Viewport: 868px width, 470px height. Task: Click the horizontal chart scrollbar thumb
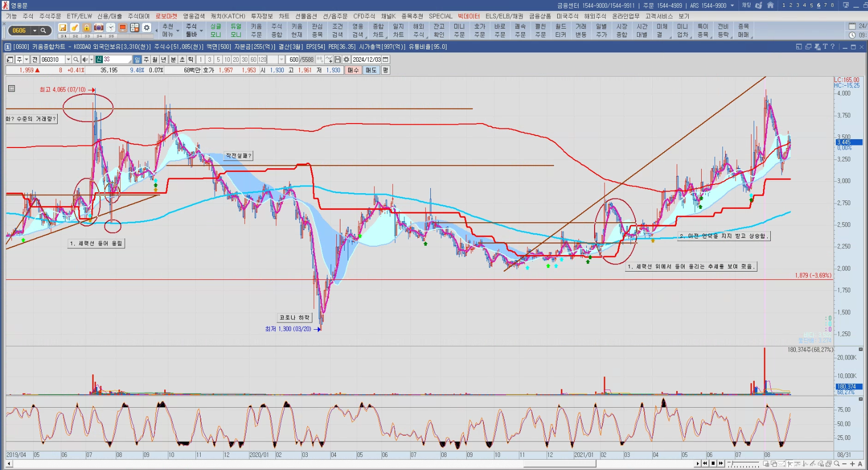559,464
